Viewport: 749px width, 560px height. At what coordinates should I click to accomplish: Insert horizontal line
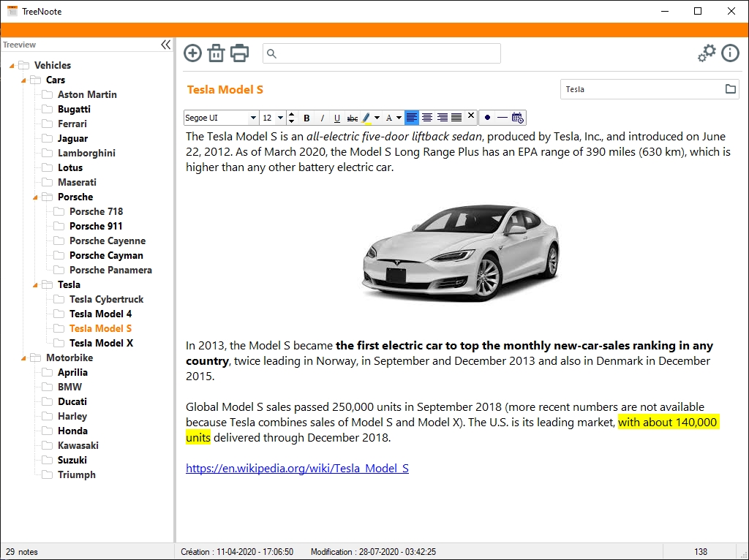(502, 118)
